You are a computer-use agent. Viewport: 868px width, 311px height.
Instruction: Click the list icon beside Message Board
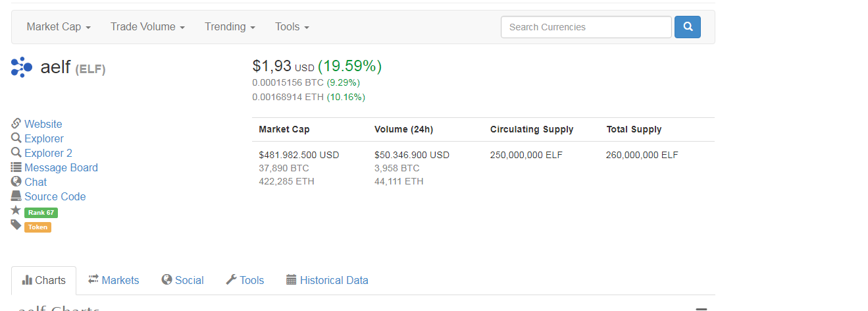[x=16, y=167]
